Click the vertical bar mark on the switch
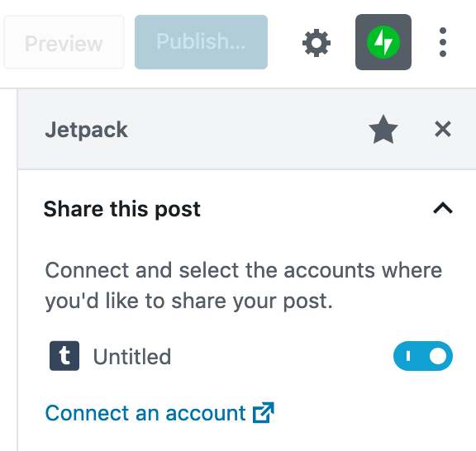This screenshot has width=476, height=451. [408, 356]
